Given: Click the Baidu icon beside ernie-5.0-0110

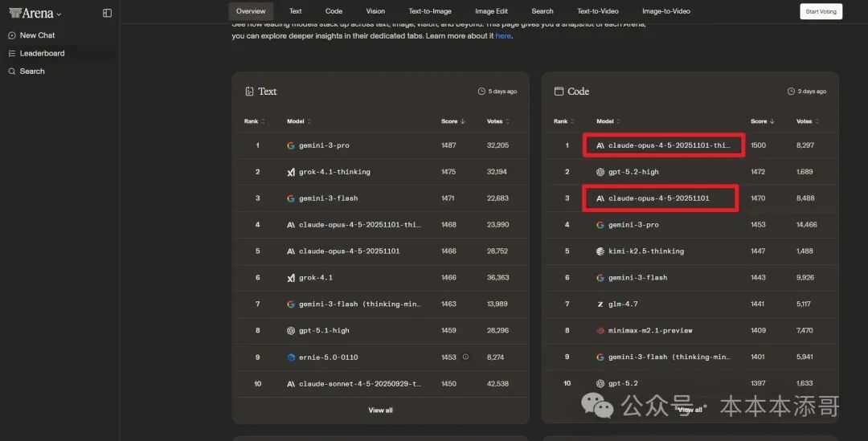Looking at the screenshot, I should coord(291,357).
